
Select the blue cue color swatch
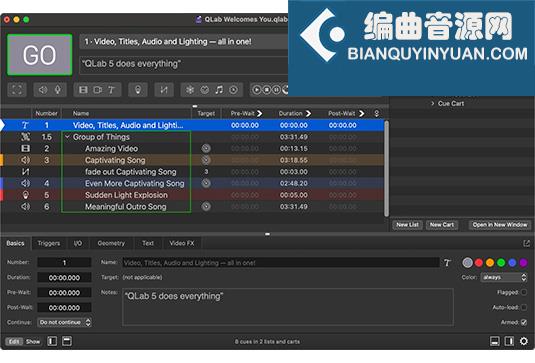click(x=512, y=262)
